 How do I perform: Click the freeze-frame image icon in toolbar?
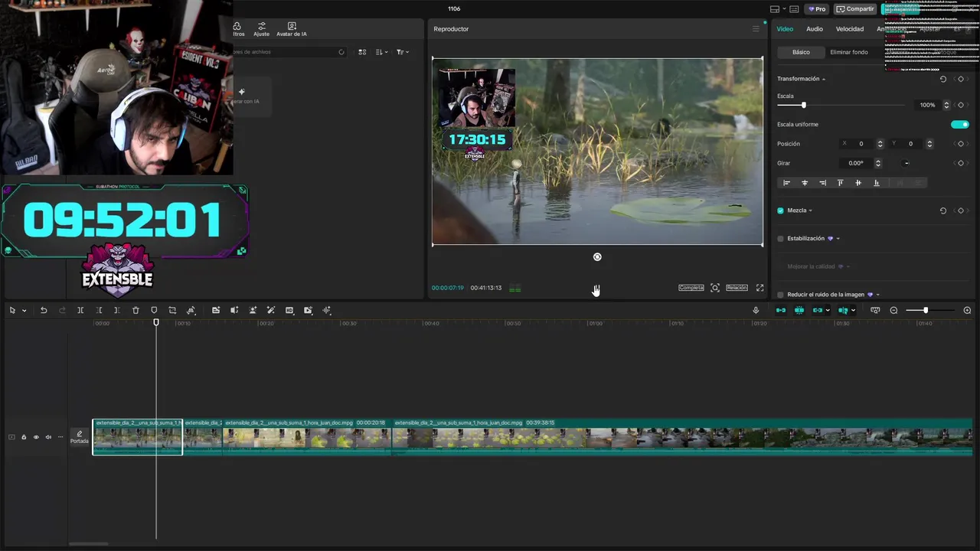tap(216, 310)
